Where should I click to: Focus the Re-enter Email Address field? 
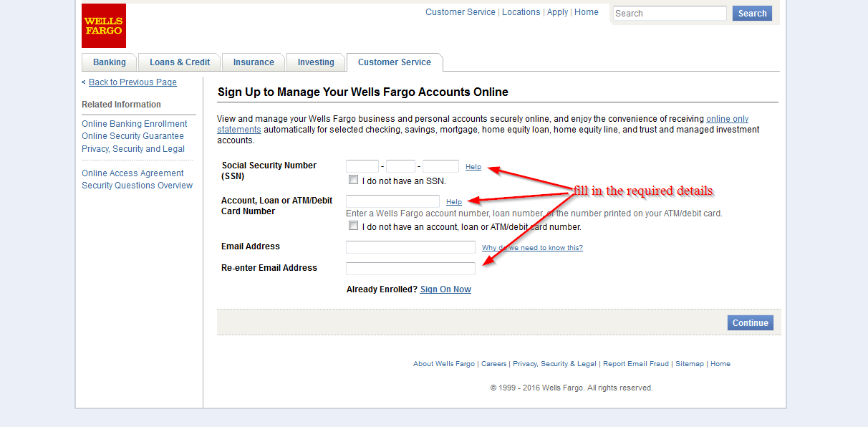point(410,269)
